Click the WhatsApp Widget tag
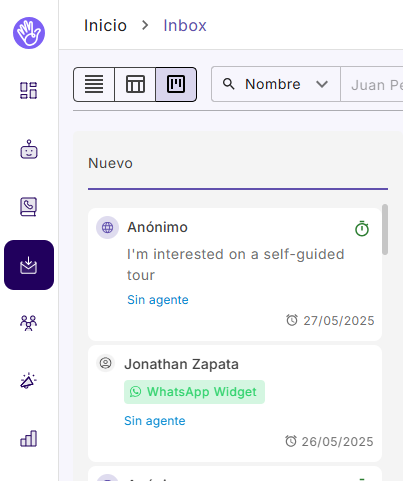This screenshot has width=403, height=481. coord(194,392)
